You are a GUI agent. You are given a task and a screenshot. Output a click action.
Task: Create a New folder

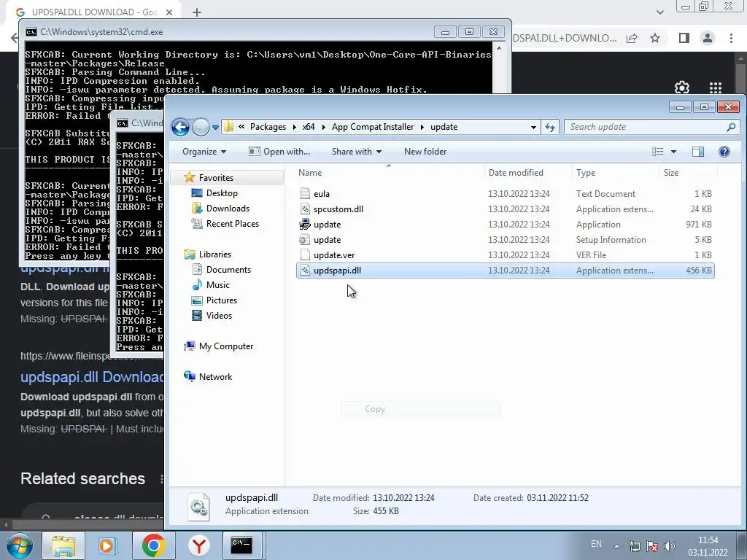pos(425,152)
